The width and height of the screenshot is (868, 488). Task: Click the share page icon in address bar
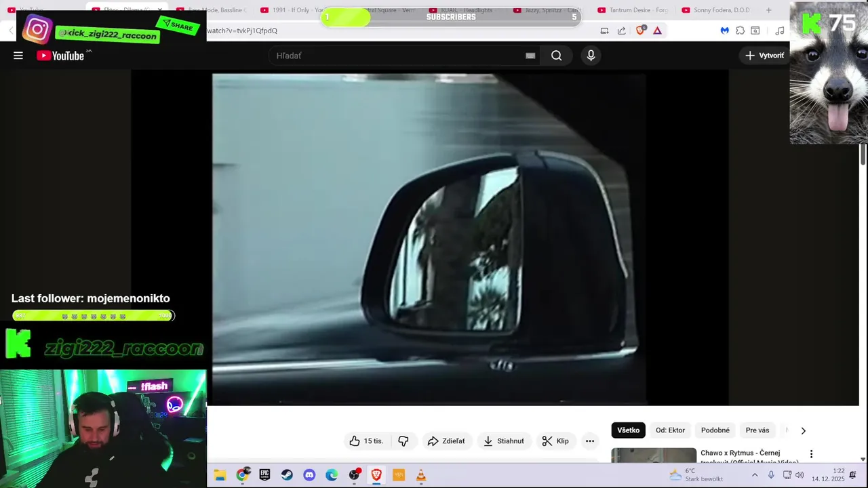[x=621, y=30]
